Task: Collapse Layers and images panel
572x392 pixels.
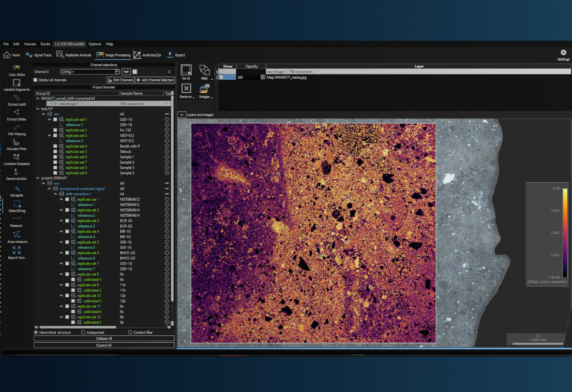Action: (181, 115)
